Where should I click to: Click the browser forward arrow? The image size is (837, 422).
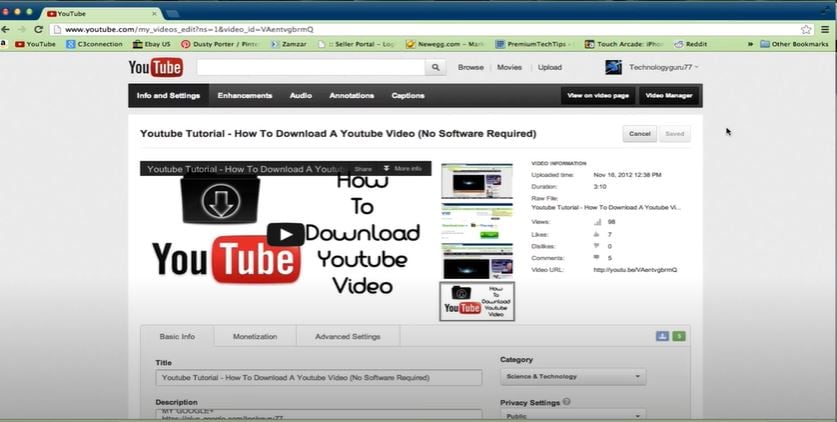[21, 29]
